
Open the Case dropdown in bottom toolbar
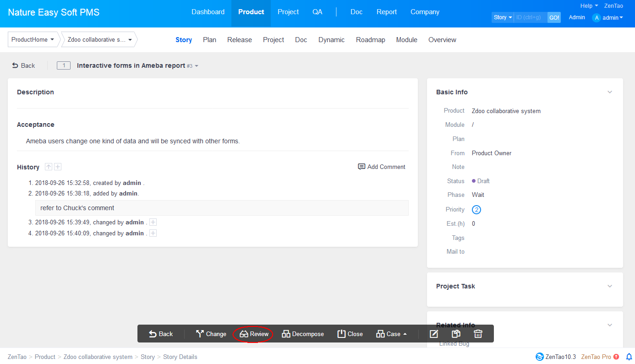tap(392, 334)
